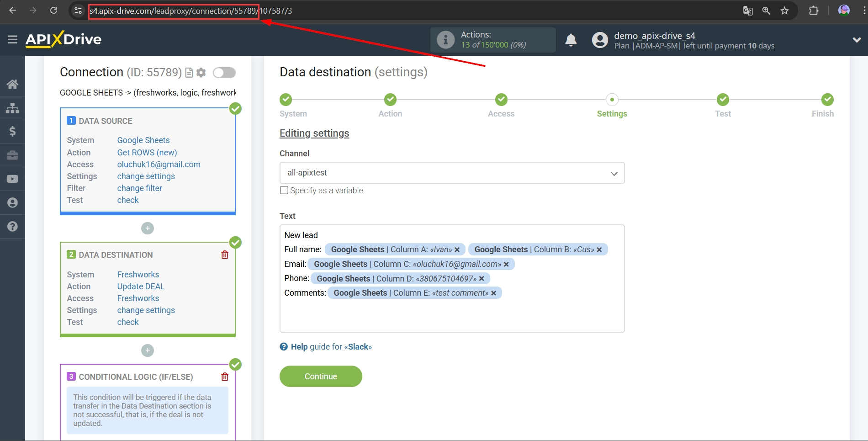Click the Actions counter panel
This screenshot has width=868, height=441.
coord(493,40)
